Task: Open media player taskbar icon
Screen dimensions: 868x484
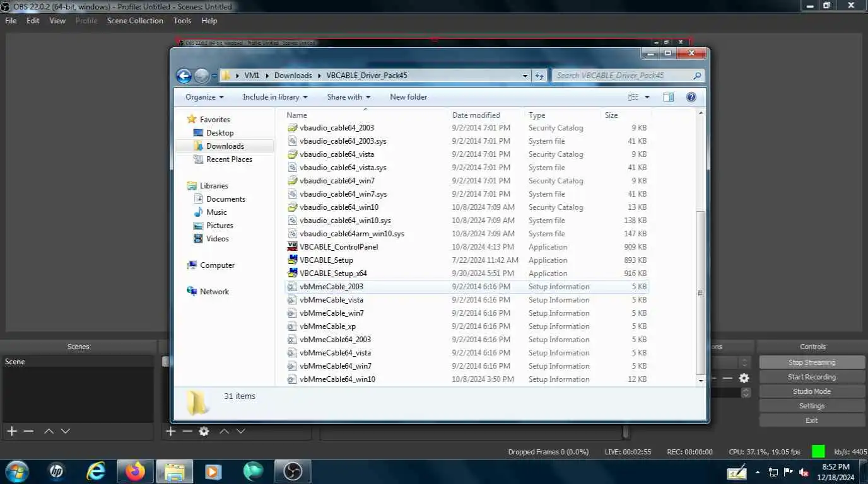Action: (x=213, y=471)
